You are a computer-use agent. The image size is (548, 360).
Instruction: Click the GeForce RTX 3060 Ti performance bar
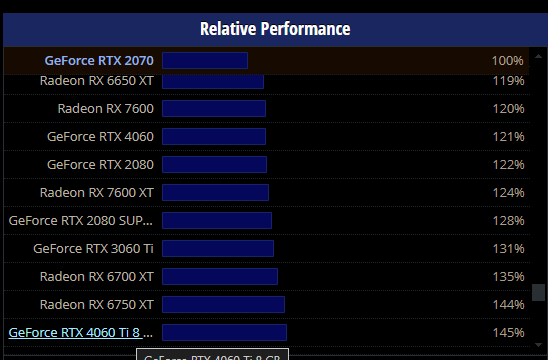tap(218, 249)
